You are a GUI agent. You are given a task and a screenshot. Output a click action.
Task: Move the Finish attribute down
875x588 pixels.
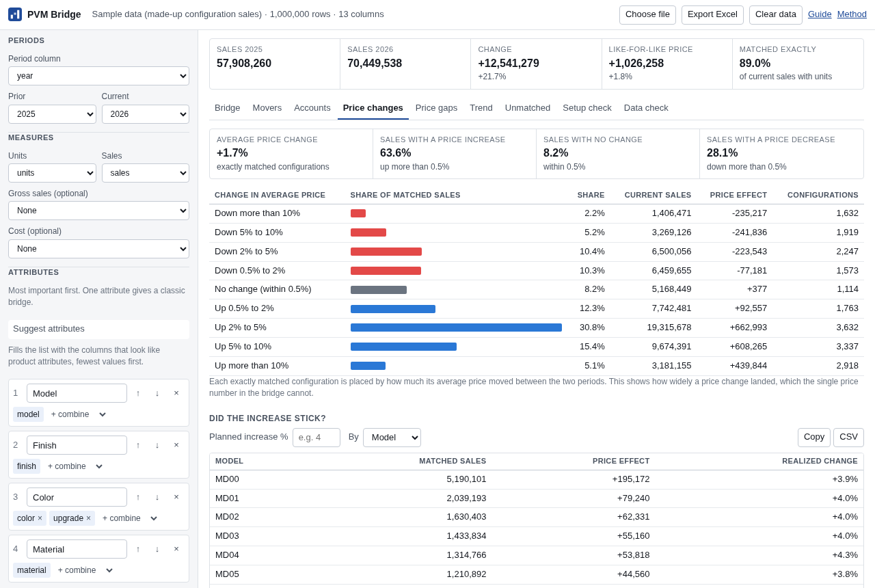(x=157, y=445)
